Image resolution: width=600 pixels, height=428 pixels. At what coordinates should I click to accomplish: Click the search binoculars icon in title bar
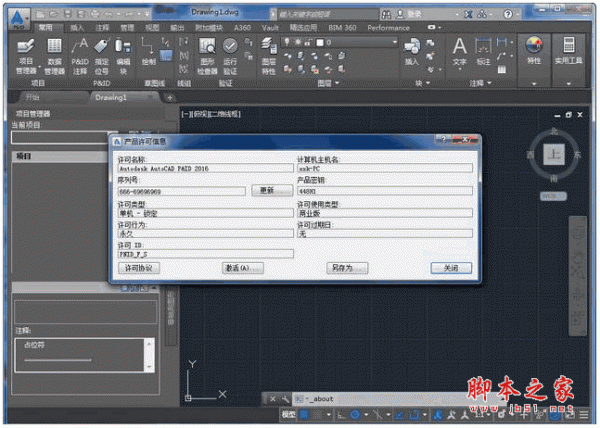coord(386,15)
